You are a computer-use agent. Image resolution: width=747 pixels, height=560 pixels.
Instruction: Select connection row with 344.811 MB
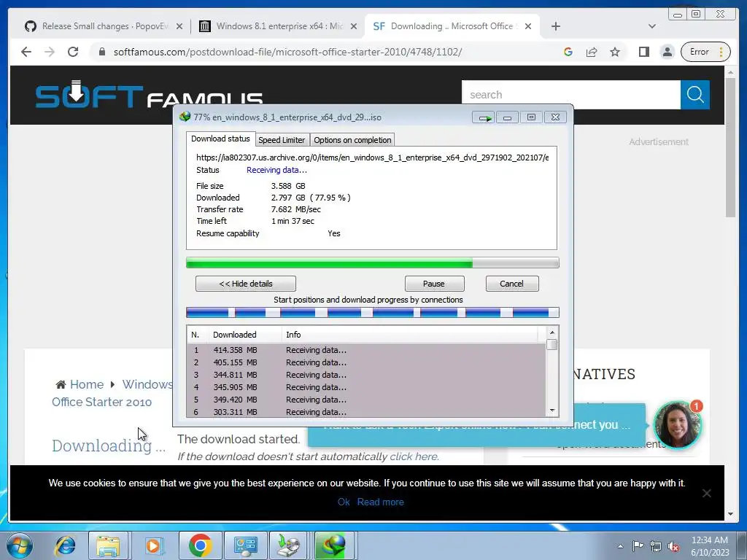[x=366, y=375]
